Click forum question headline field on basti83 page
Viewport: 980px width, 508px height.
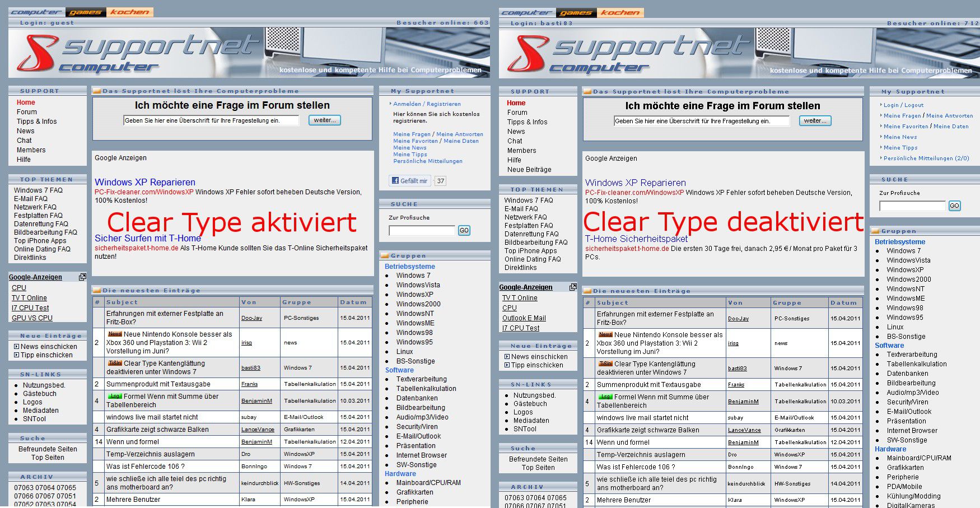(701, 121)
